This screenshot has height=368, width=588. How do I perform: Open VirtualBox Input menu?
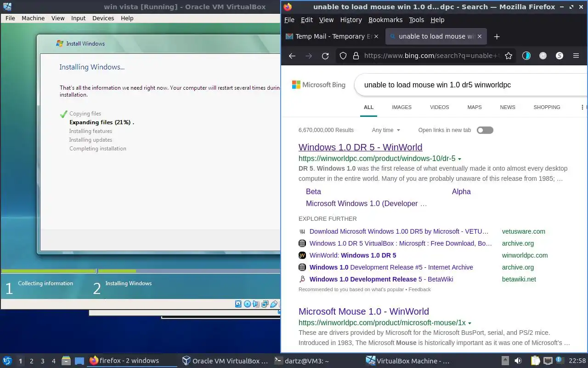[x=78, y=18]
